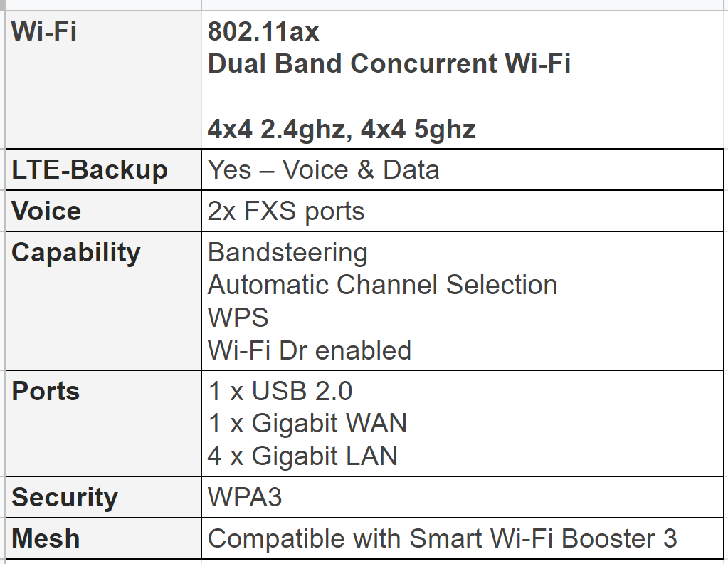Image resolution: width=728 pixels, height=564 pixels.
Task: Select the 1 x USB 2.0 line
Action: coord(280,391)
